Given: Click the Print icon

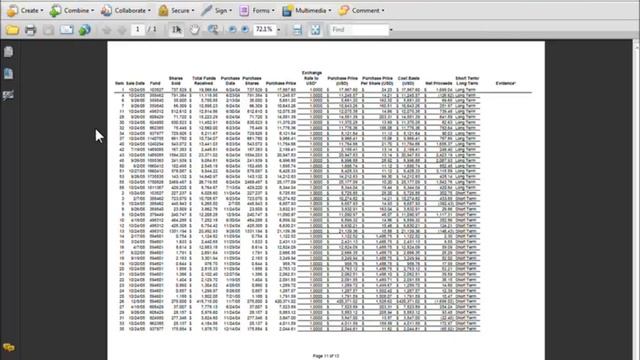Looking at the screenshot, I should pos(31,30).
